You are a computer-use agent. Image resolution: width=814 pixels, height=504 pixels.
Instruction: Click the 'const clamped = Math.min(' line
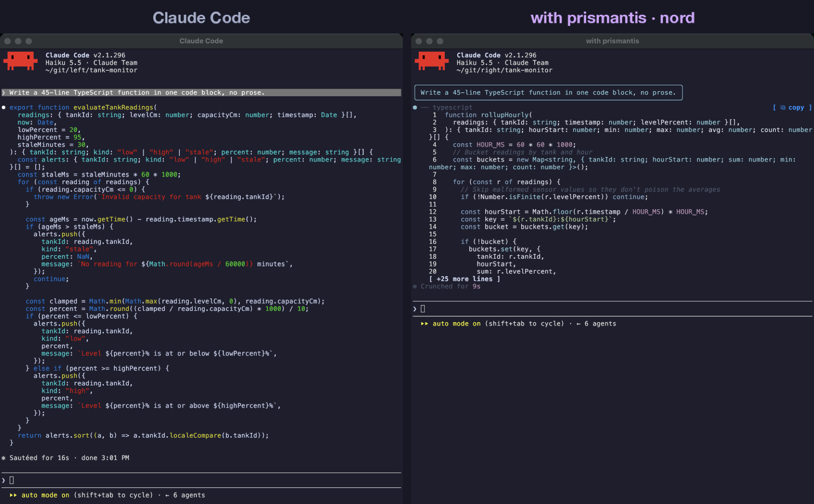(x=175, y=302)
